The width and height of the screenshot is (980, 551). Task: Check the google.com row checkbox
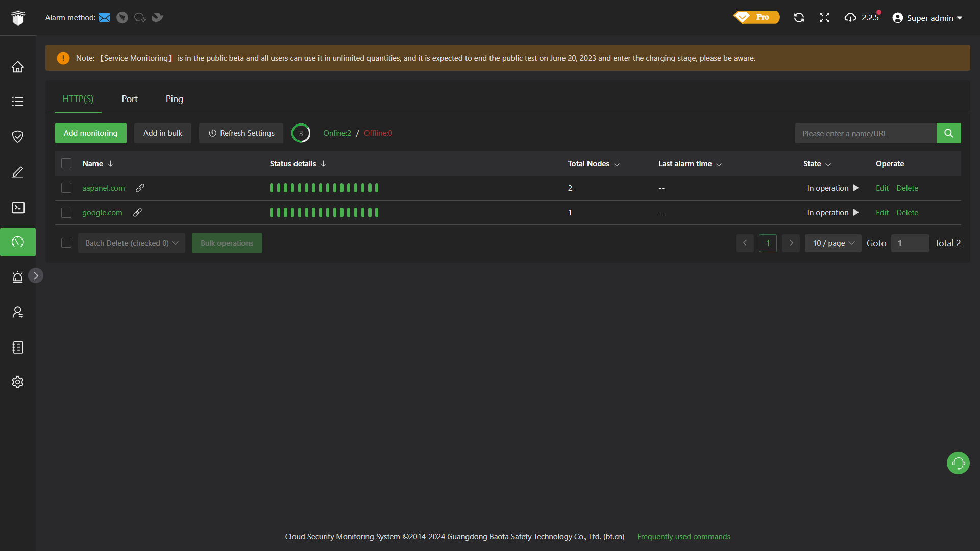click(66, 212)
